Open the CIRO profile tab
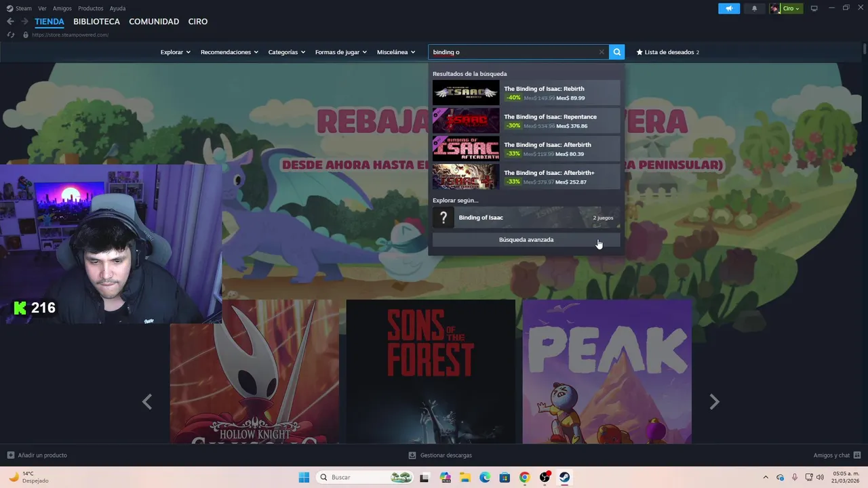 point(198,22)
